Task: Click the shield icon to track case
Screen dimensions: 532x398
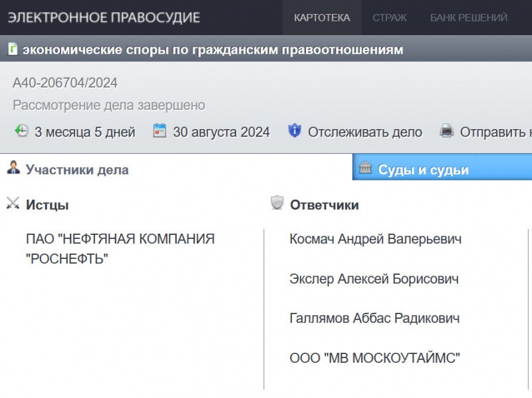Action: [295, 131]
